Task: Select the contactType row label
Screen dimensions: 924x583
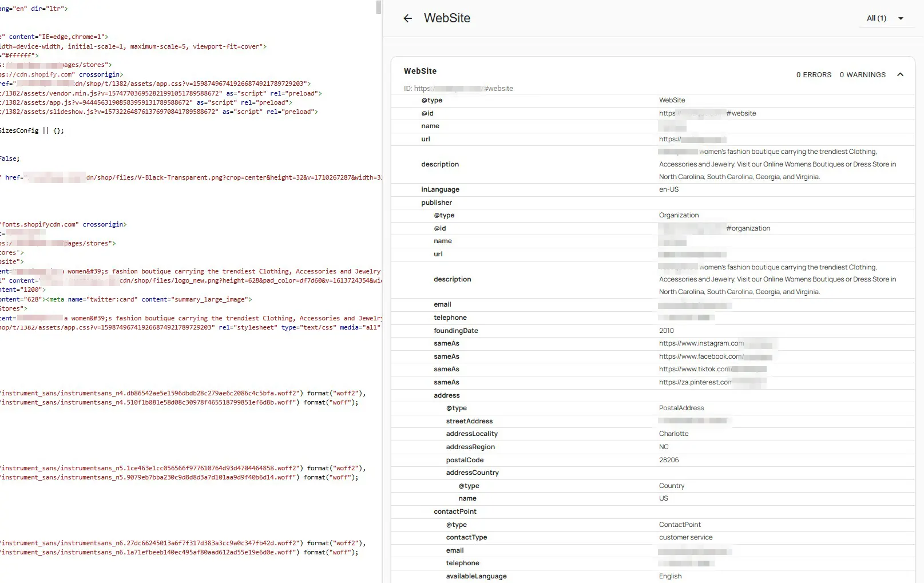Action: [x=466, y=537]
